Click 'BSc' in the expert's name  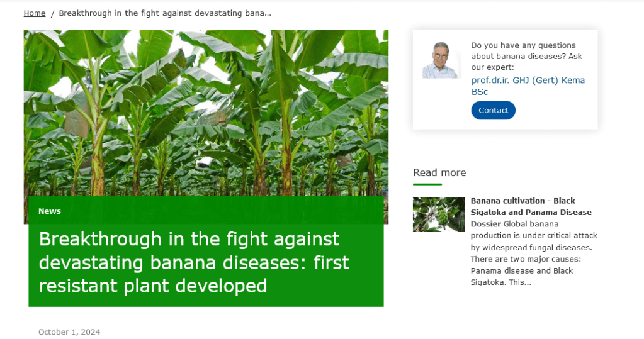(x=480, y=92)
